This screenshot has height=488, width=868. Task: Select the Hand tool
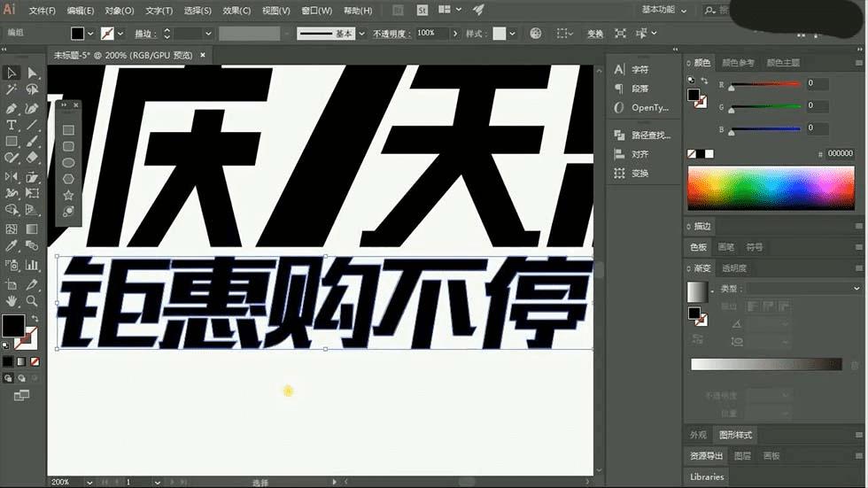11,301
